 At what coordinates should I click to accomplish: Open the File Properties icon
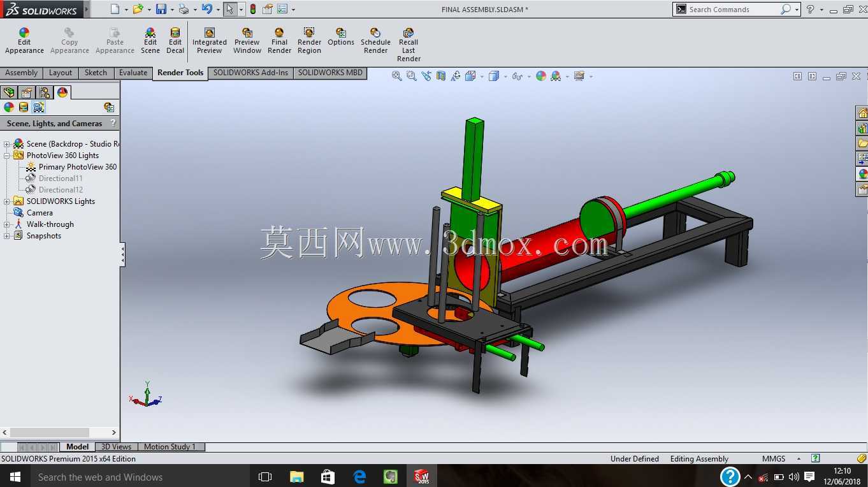coord(268,9)
